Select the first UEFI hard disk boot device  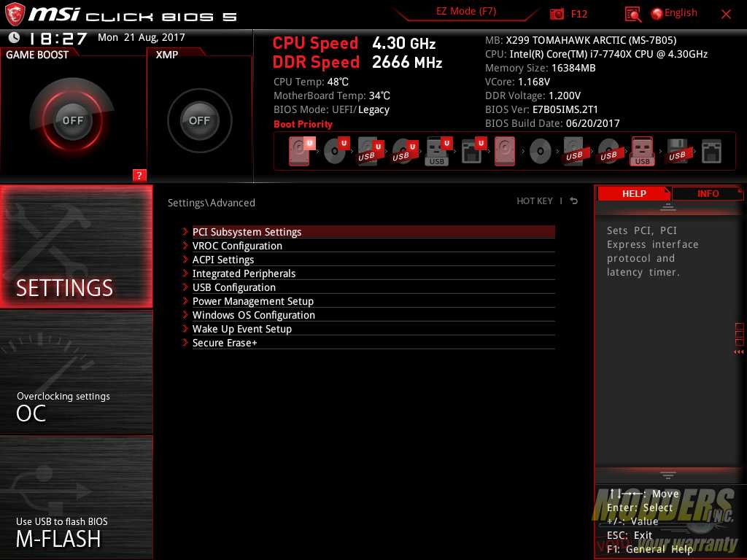tap(301, 151)
